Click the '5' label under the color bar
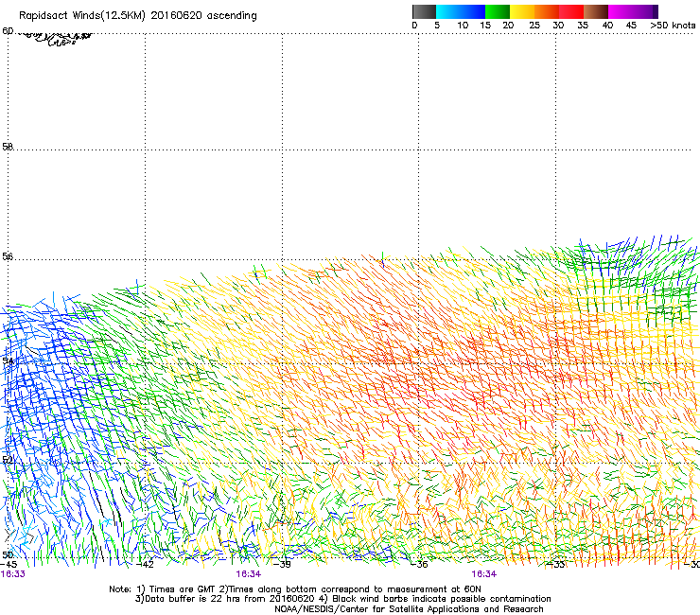 point(437,26)
